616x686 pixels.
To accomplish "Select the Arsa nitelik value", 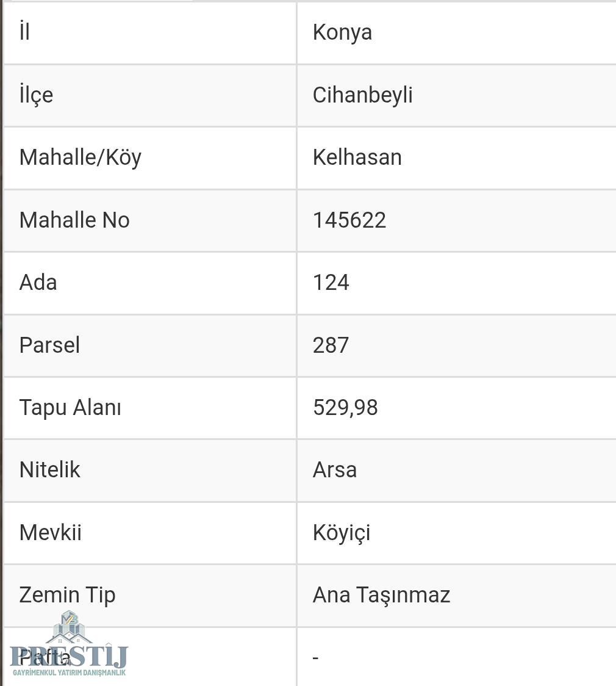I will pyautogui.click(x=335, y=471).
